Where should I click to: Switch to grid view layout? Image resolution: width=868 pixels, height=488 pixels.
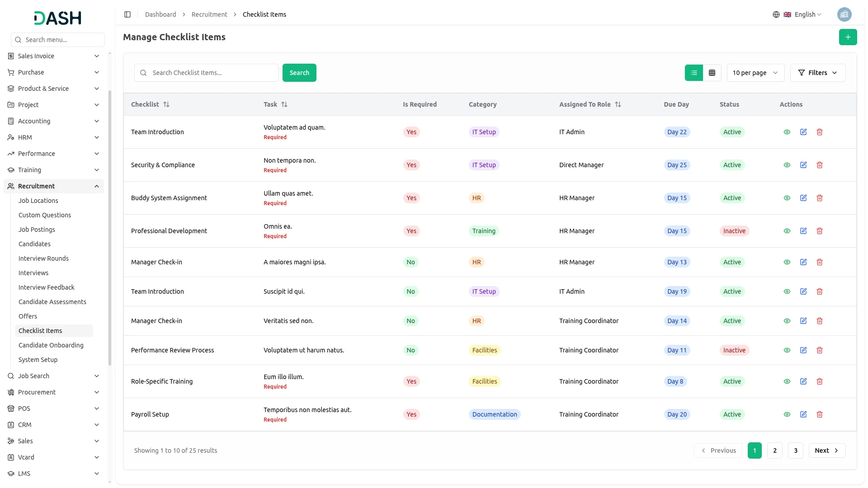tap(712, 73)
